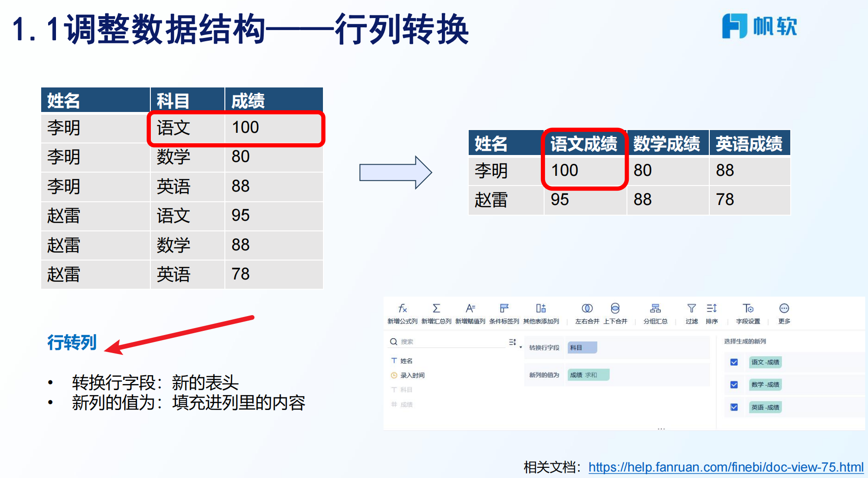The width and height of the screenshot is (868, 478).
Task: Select the 新增赋值列 tool
Action: 470,313
